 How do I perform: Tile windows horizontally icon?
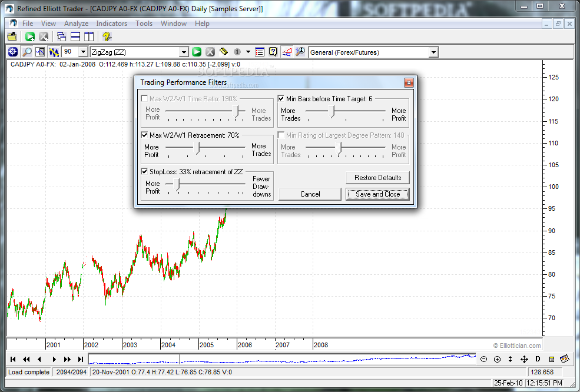point(75,36)
